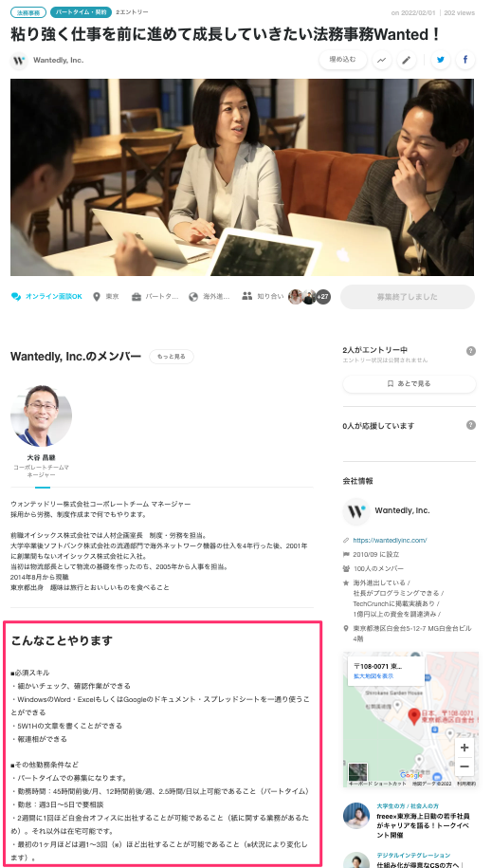Click もっと見る next to members heading
This screenshot has height=868, width=492.
pyautogui.click(x=172, y=357)
